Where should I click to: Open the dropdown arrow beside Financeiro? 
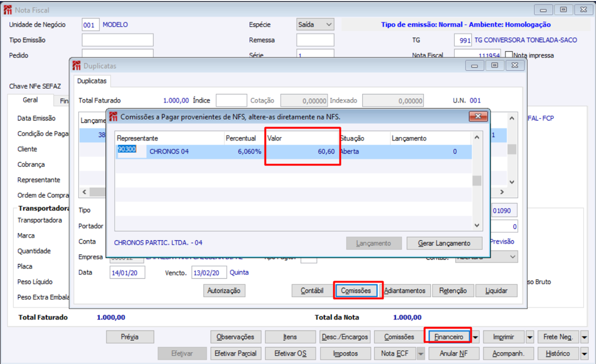click(x=475, y=337)
